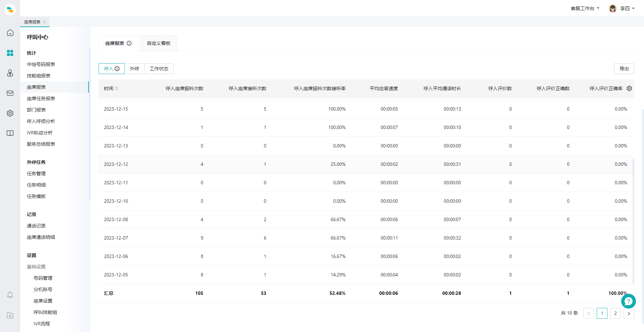Go to next page arrow

tap(629, 313)
